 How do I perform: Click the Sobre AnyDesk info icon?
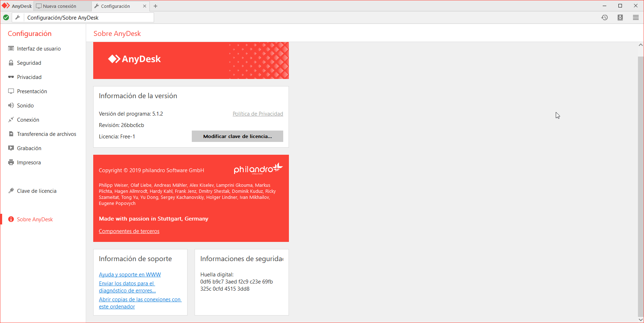point(11,219)
